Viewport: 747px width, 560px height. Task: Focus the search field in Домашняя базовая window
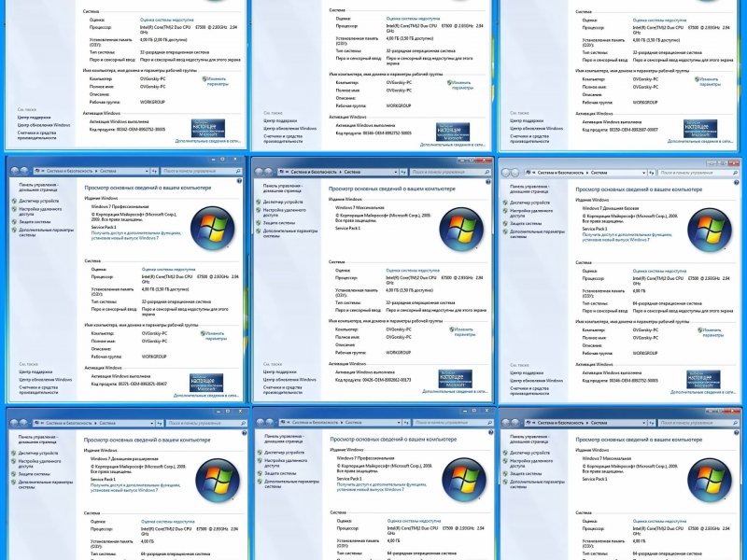[x=698, y=173]
